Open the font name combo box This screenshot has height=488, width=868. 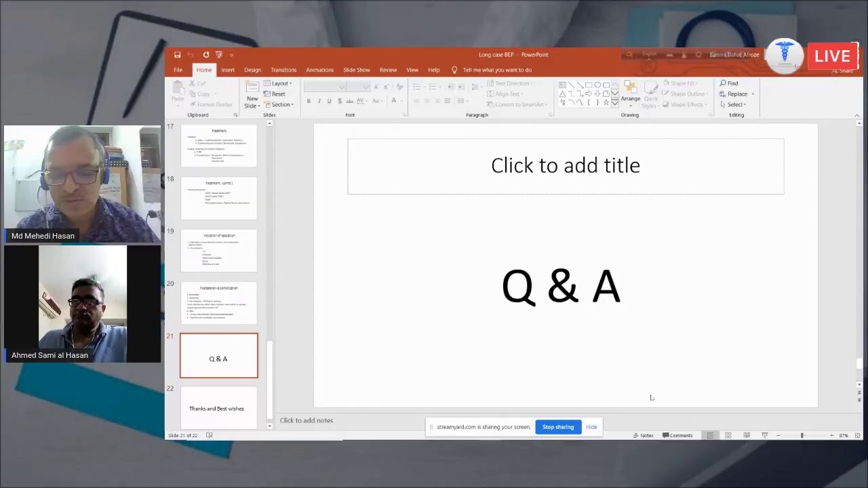point(325,87)
